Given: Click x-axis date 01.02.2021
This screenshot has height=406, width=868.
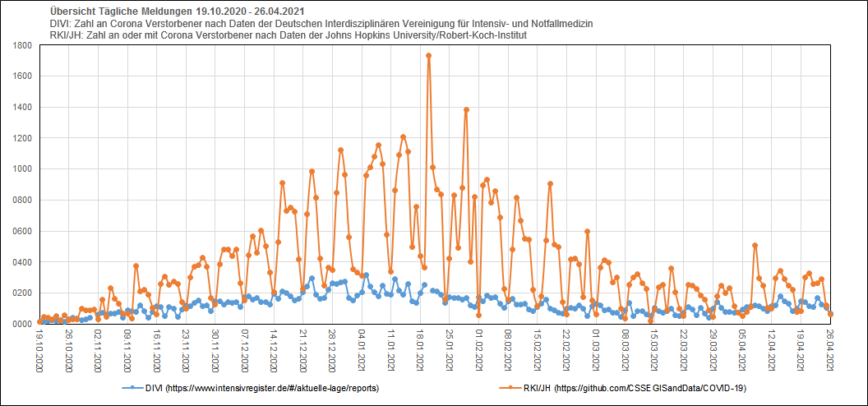Looking at the screenshot, I should [480, 351].
